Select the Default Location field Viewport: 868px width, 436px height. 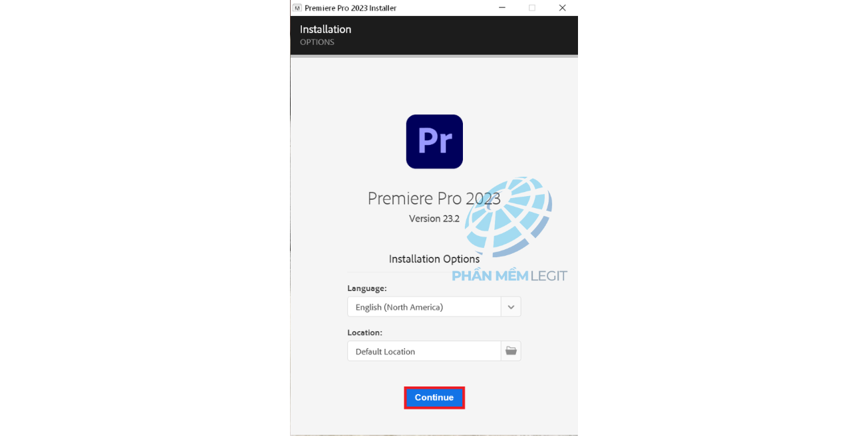tap(424, 351)
